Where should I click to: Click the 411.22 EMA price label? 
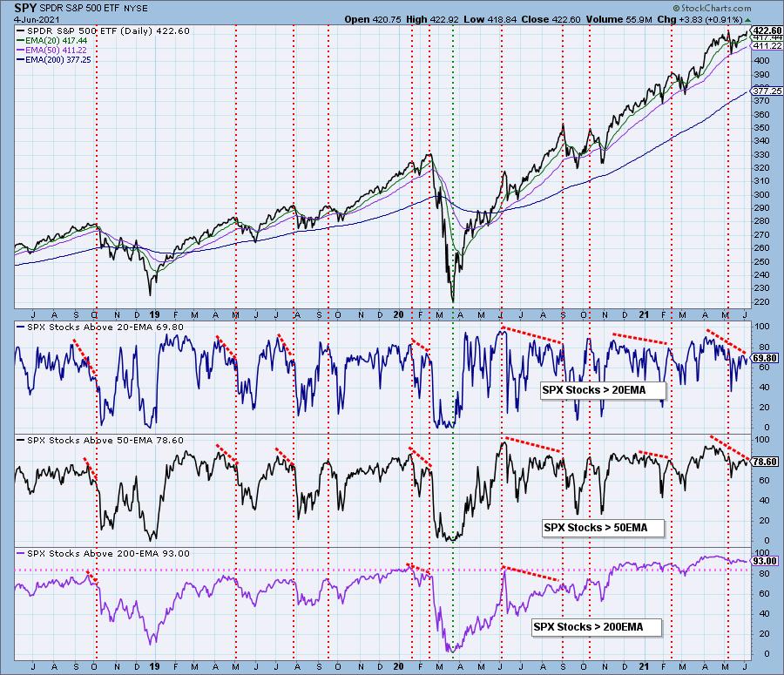767,45
